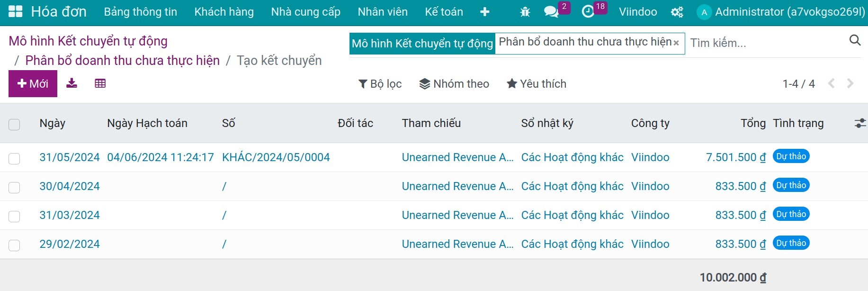The height and width of the screenshot is (291, 868).
Task: Go to the previous page arrow
Action: [831, 83]
